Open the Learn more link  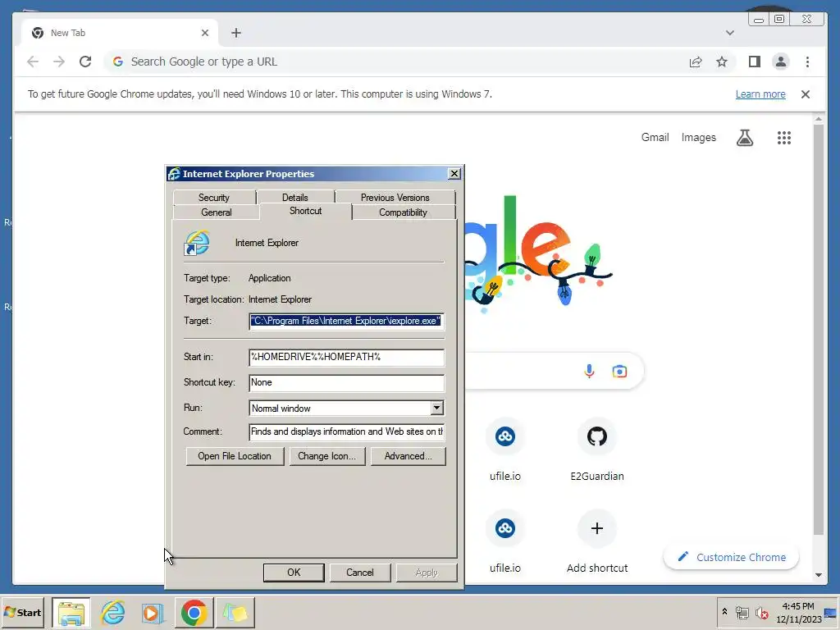pos(760,94)
